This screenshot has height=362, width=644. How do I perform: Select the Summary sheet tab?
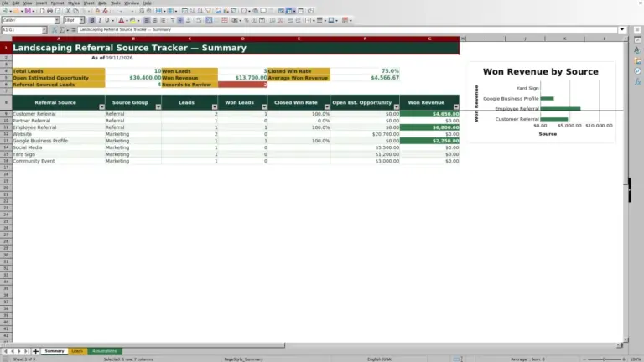point(55,351)
